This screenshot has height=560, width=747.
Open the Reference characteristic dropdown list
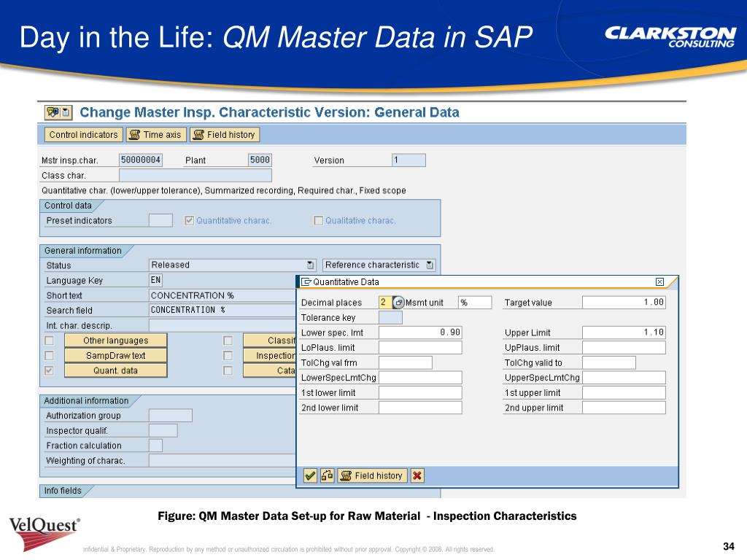pyautogui.click(x=430, y=265)
